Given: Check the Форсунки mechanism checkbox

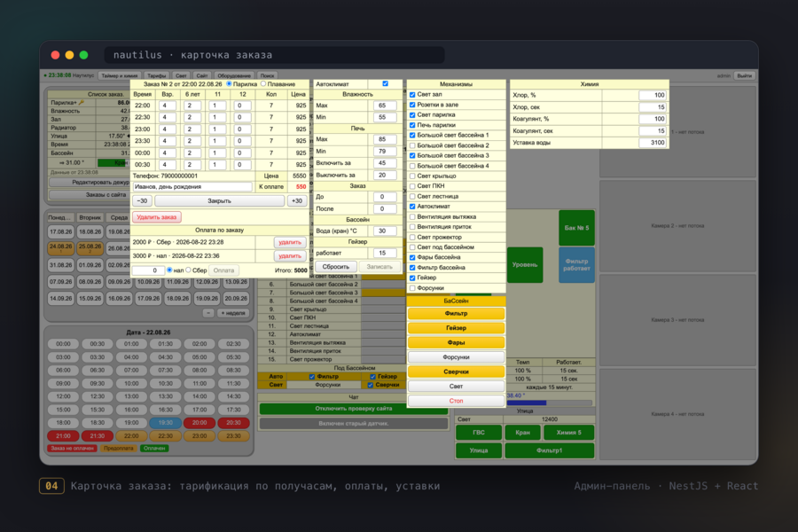Looking at the screenshot, I should (x=412, y=288).
